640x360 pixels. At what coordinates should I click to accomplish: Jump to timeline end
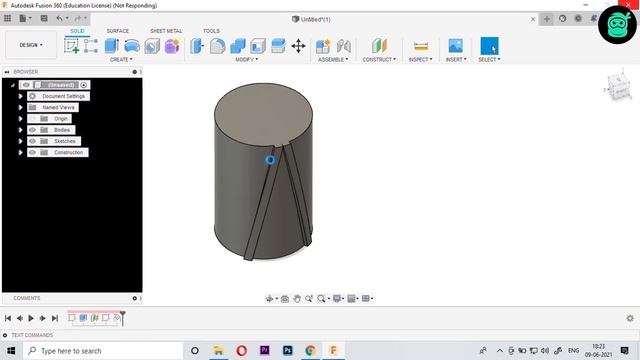[55, 318]
